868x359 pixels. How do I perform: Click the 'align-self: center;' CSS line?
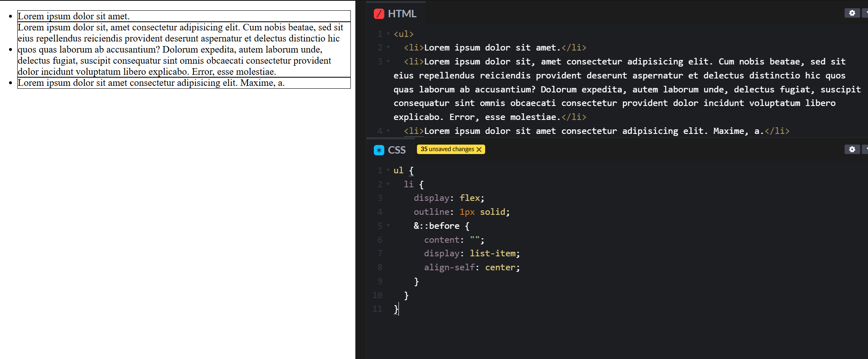click(x=472, y=267)
